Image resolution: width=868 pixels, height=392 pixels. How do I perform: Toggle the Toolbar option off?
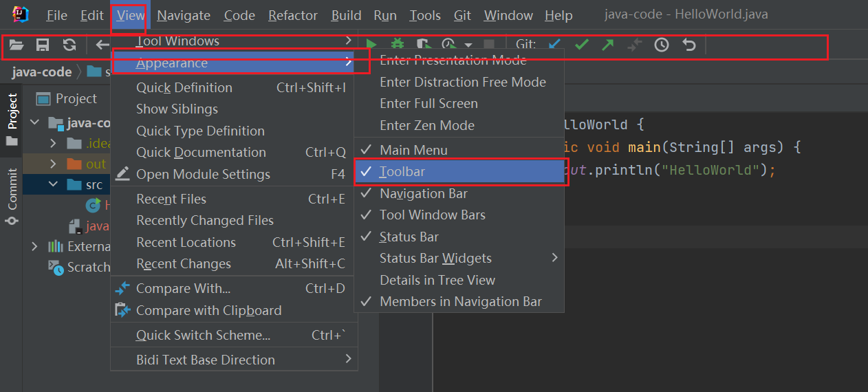point(402,172)
